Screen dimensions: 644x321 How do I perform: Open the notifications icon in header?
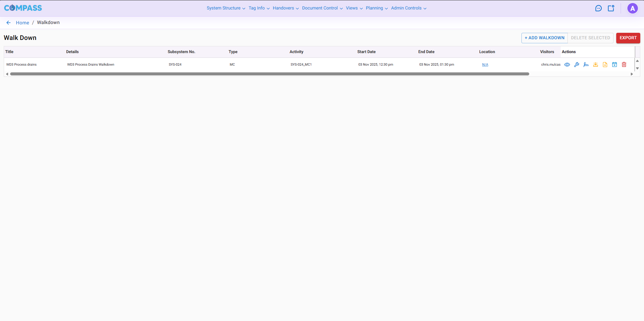pos(611,8)
